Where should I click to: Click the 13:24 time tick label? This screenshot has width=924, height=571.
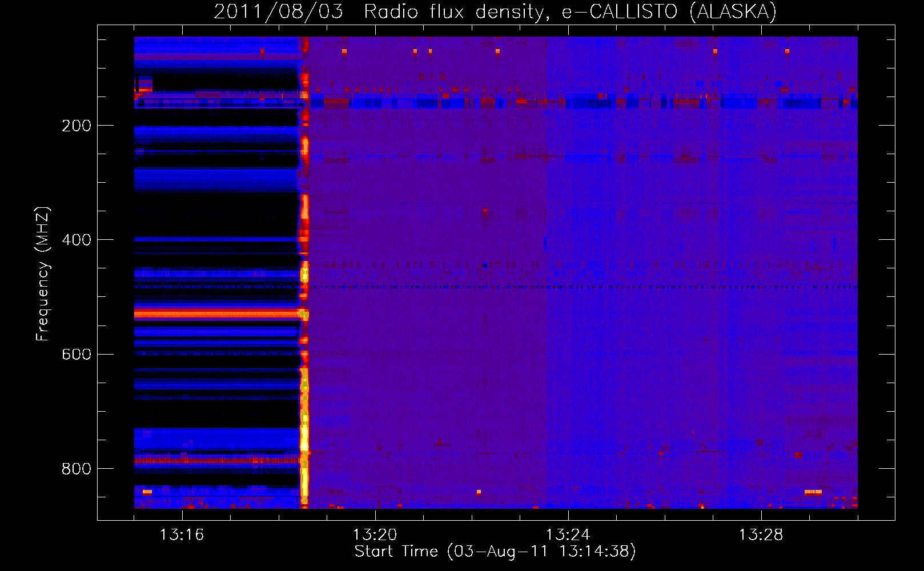click(x=568, y=535)
